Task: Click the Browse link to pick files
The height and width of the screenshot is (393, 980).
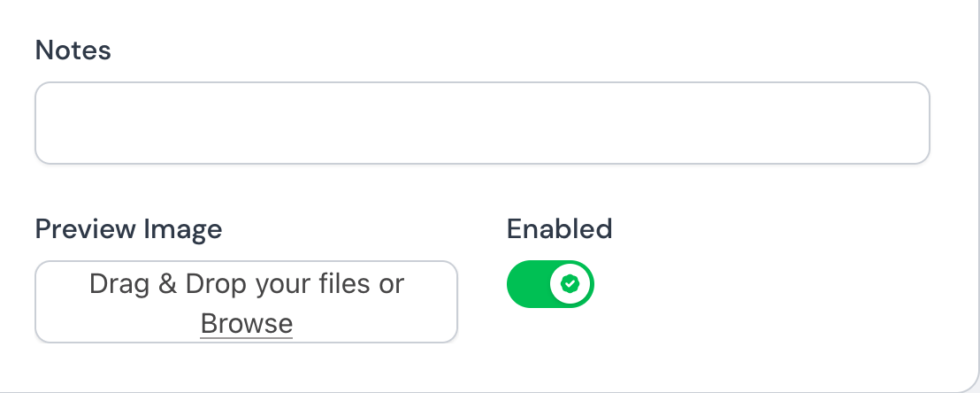Action: click(x=246, y=323)
